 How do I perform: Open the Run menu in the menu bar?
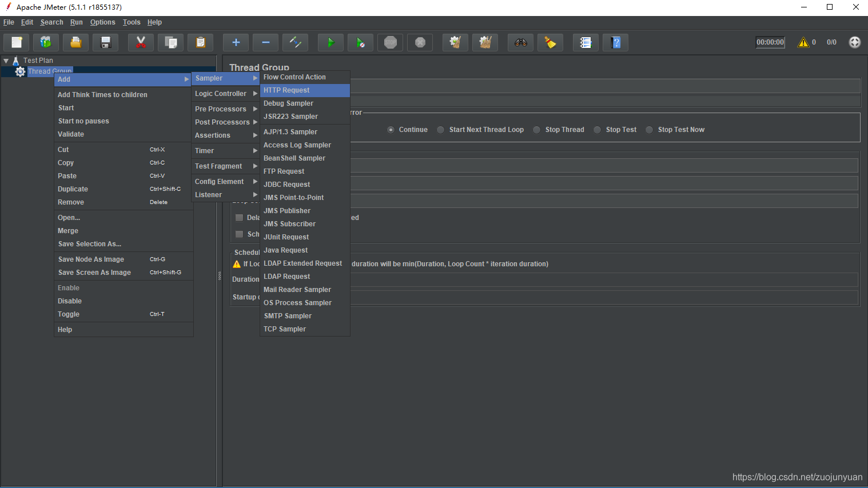(76, 22)
